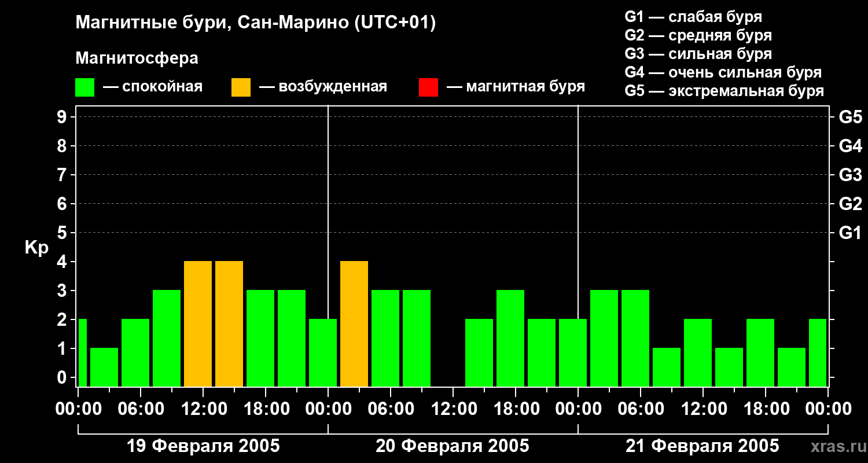Click the '21 Февраля 2005' date label
The width and height of the screenshot is (868, 463).
coord(703,446)
